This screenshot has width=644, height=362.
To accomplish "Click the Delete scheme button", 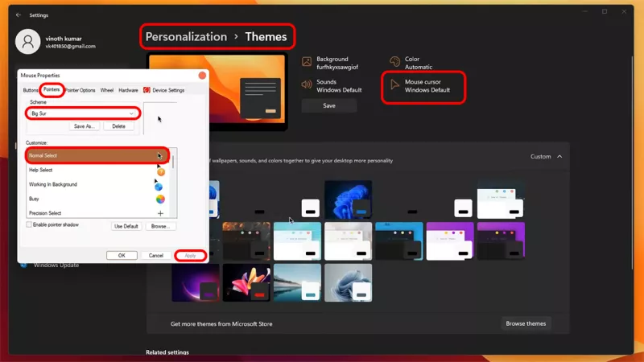I will 118,126.
